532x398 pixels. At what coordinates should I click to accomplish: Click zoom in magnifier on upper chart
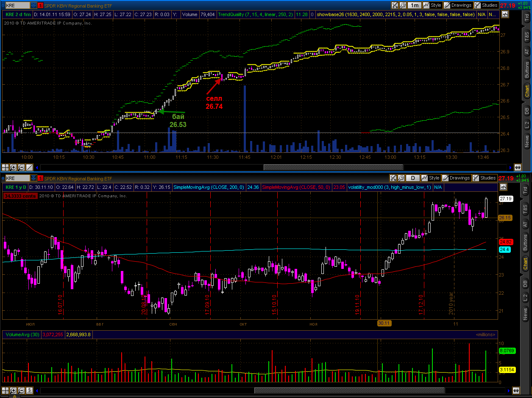tap(13, 167)
